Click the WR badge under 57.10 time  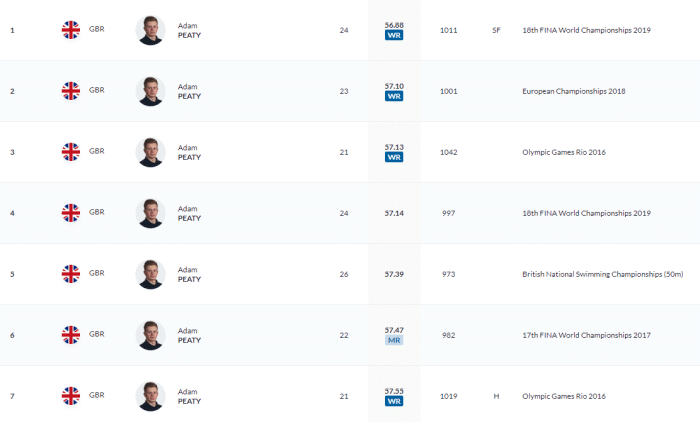click(394, 97)
